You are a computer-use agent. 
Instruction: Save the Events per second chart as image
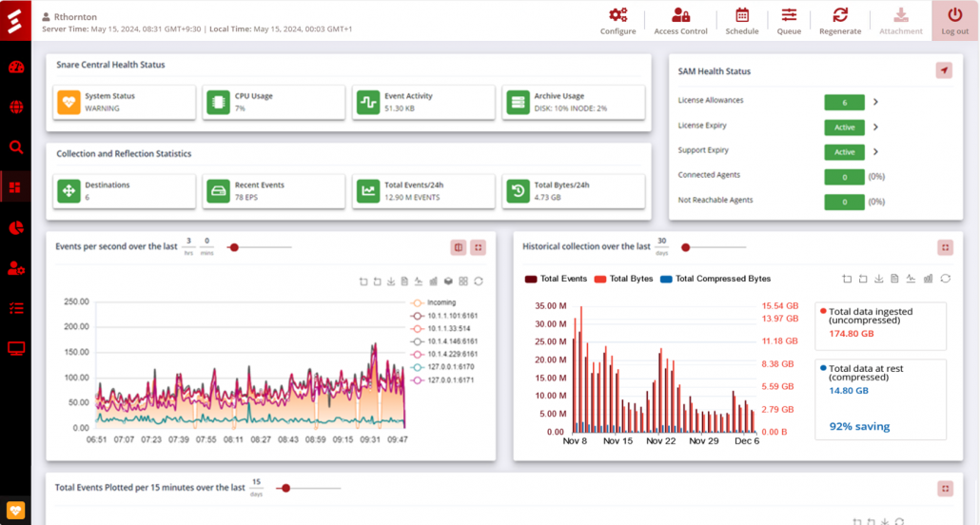[391, 282]
